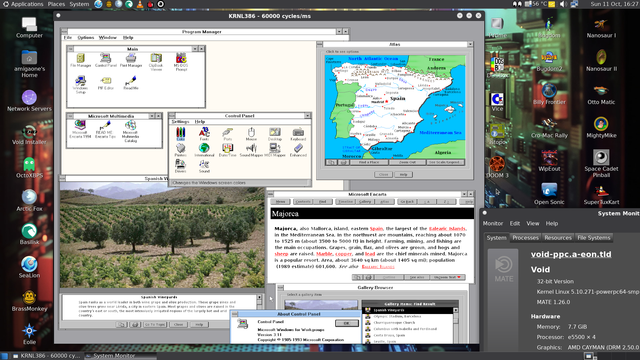640x360 pixels.
Task: Click the void-ppc.a-eon.tld hostname
Action: point(571,254)
